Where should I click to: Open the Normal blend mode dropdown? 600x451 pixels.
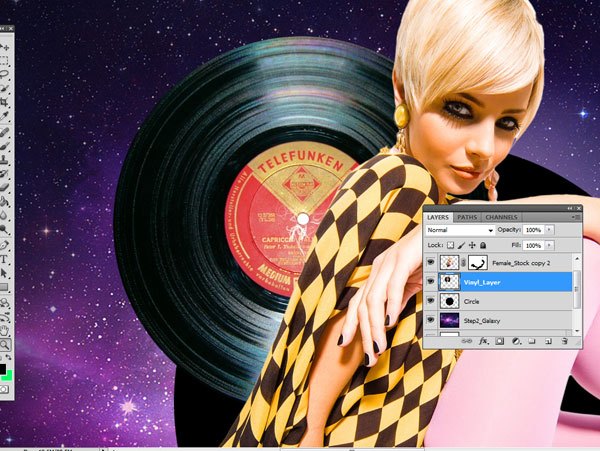coord(460,230)
